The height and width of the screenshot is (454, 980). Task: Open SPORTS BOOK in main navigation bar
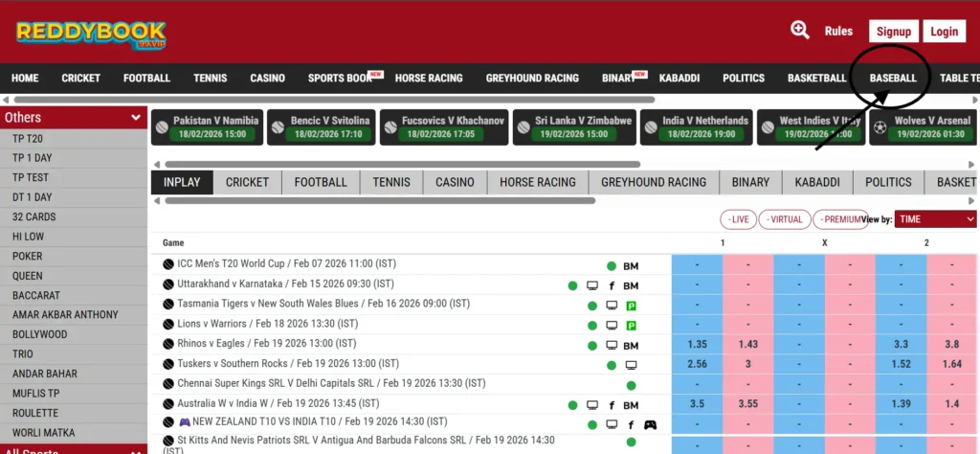(340, 79)
